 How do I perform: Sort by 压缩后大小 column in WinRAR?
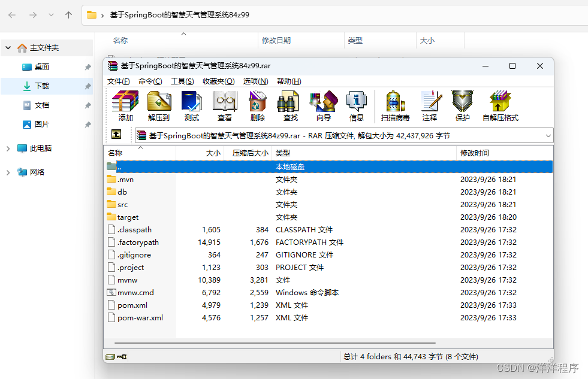pos(248,153)
